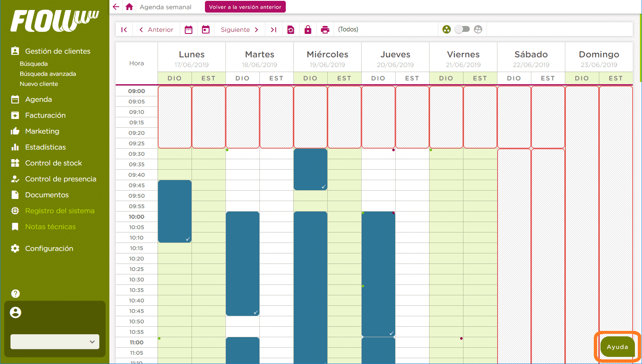Click the lock agenda icon
642x364 pixels.
[x=308, y=29]
